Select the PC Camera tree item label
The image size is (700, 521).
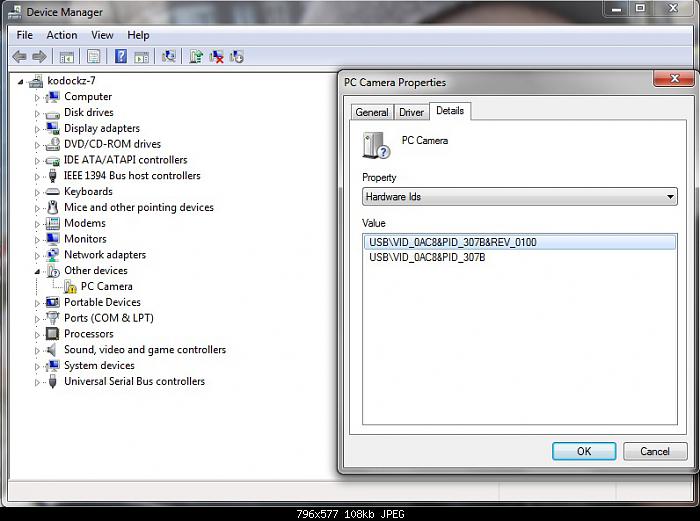(107, 286)
